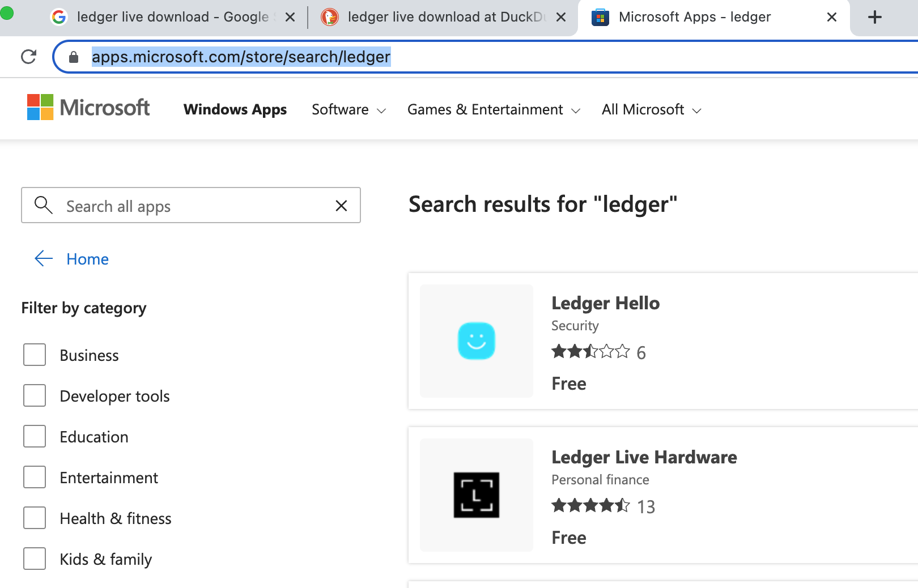Open a new browser tab

(874, 17)
